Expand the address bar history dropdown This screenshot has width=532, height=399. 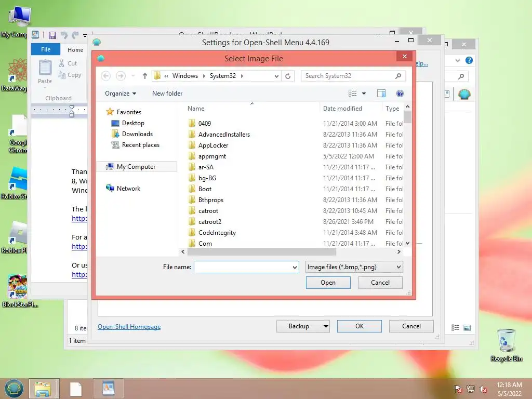tap(276, 76)
